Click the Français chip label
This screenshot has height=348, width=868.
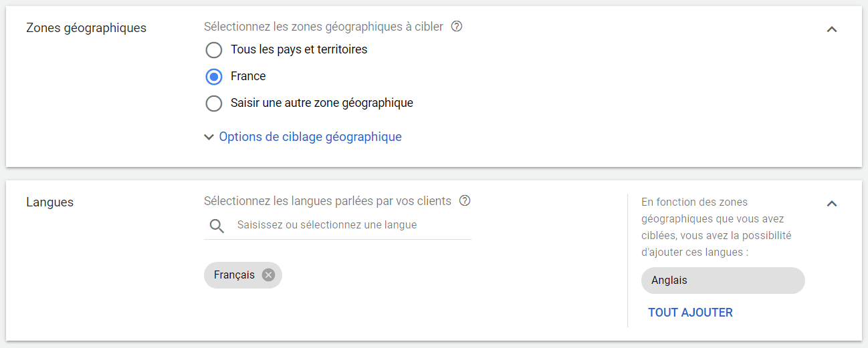point(234,275)
